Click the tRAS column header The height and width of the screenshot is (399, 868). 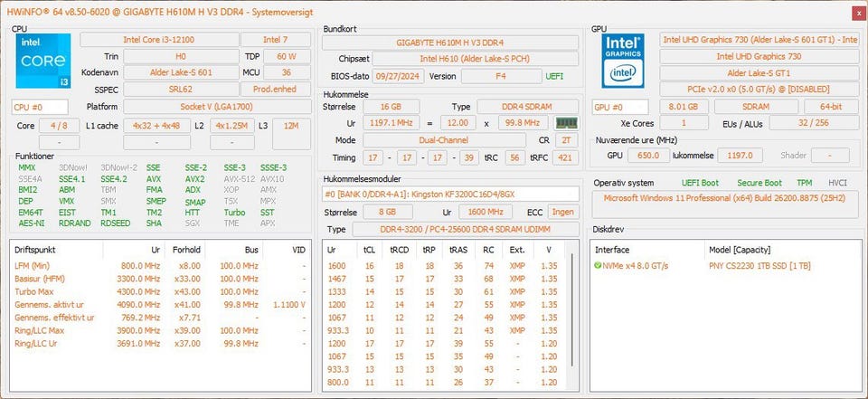[458, 250]
